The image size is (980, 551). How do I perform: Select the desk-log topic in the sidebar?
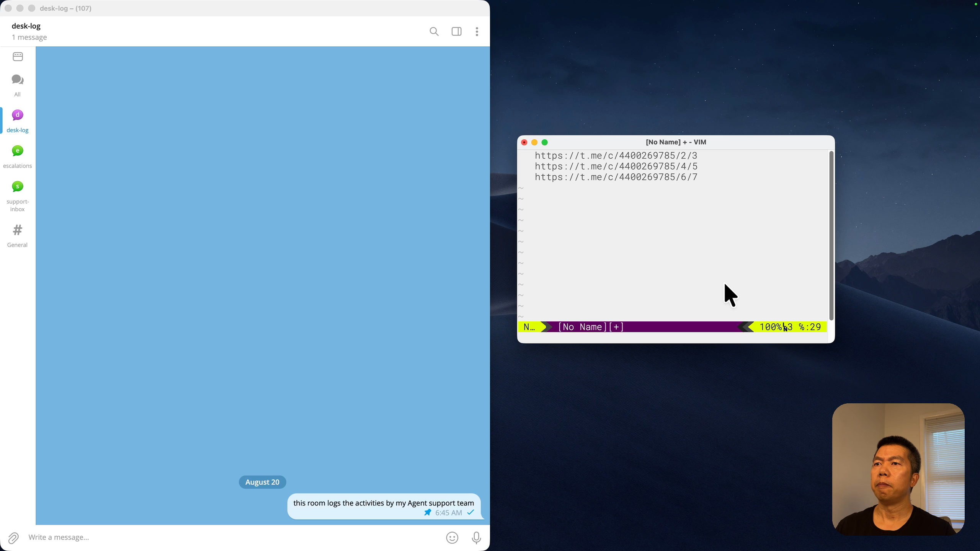18,121
